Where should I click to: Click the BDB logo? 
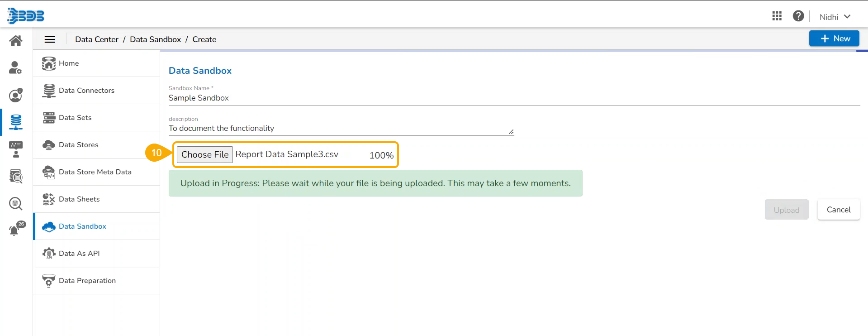(26, 16)
